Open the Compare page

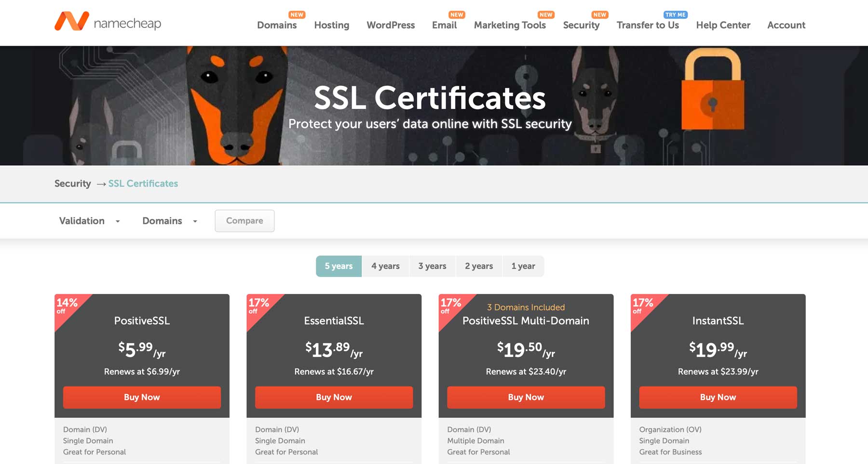(244, 221)
